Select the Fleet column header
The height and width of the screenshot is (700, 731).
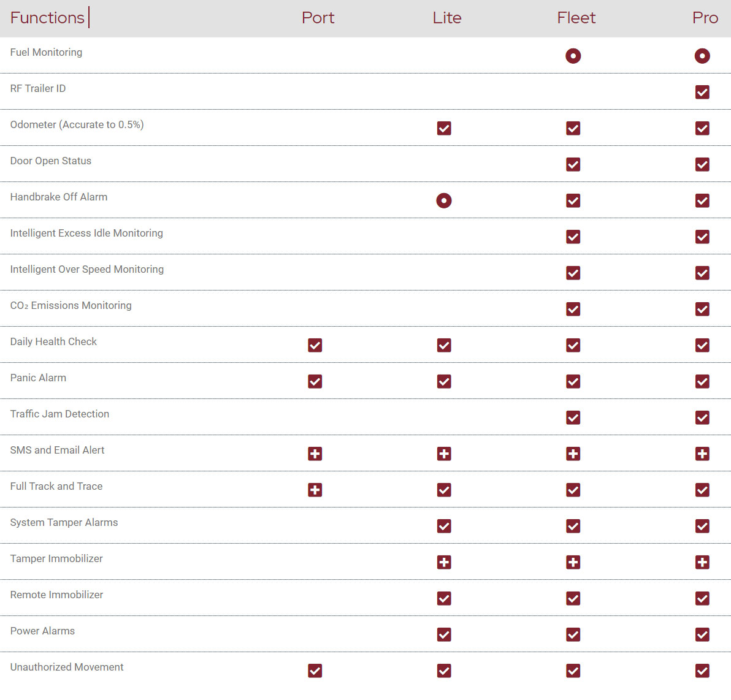click(576, 18)
